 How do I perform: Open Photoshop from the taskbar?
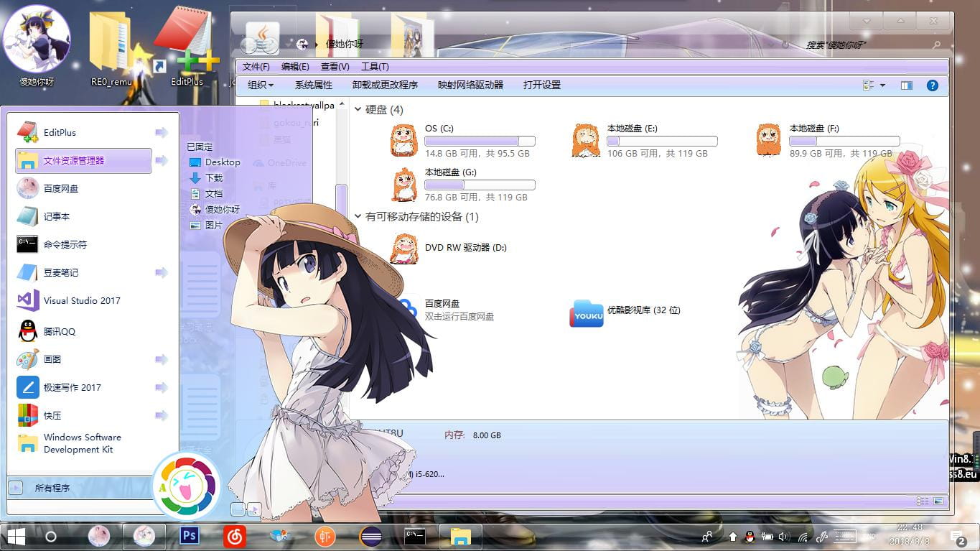[189, 537]
